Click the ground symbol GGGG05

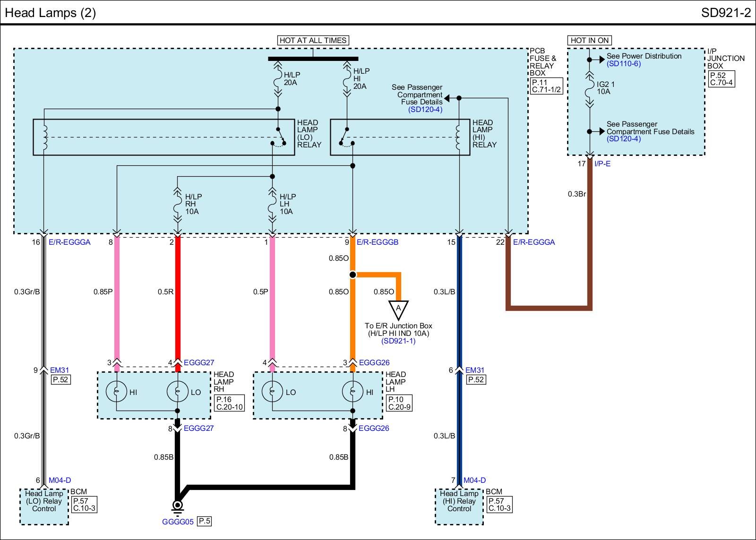coord(178,506)
